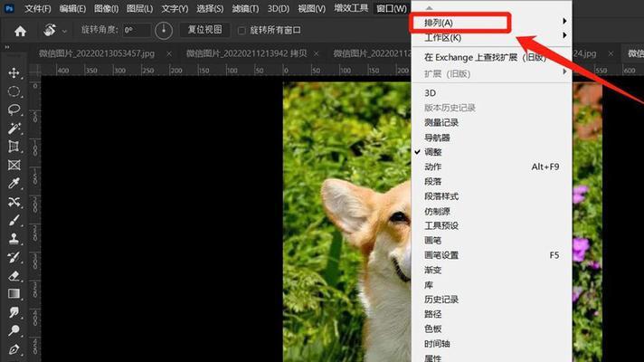Select the Crop tool

coord(14,147)
